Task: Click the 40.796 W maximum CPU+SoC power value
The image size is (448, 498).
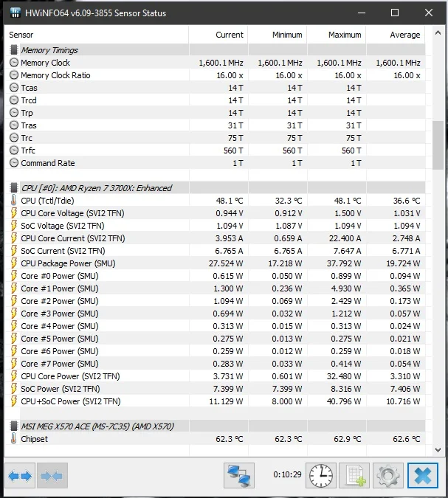Action: (344, 401)
